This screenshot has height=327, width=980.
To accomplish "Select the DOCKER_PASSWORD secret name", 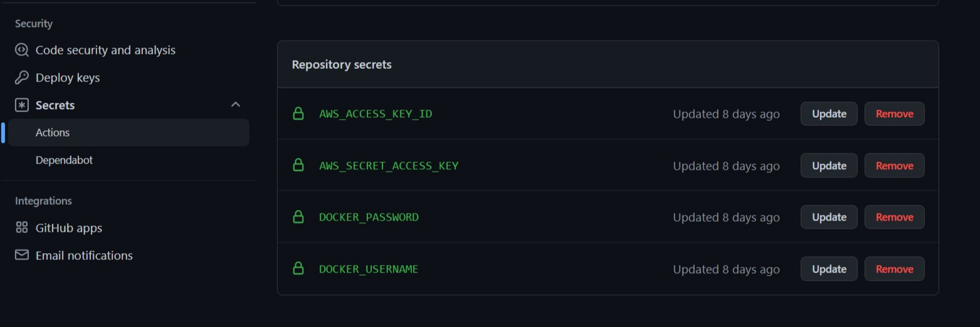I will click(369, 217).
